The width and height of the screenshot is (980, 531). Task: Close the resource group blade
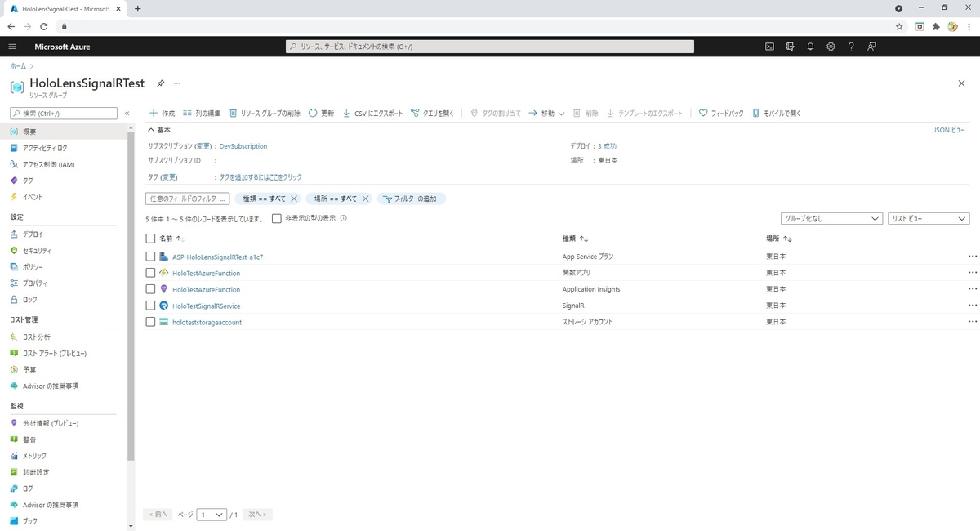pyautogui.click(x=961, y=83)
